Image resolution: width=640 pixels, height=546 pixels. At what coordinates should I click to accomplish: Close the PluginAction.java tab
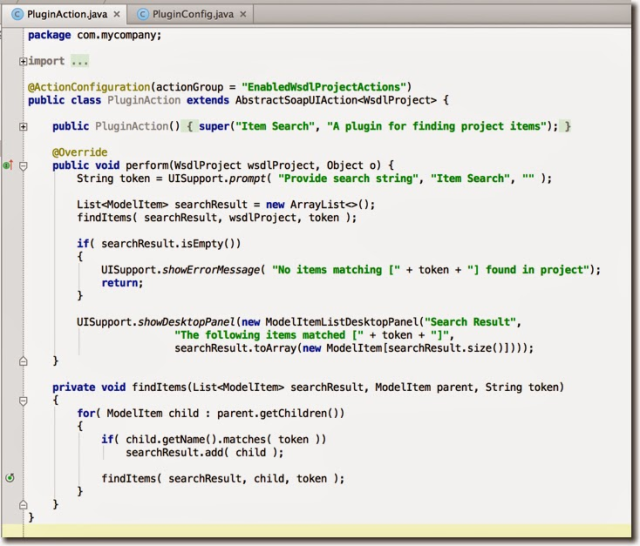pyautogui.click(x=117, y=14)
